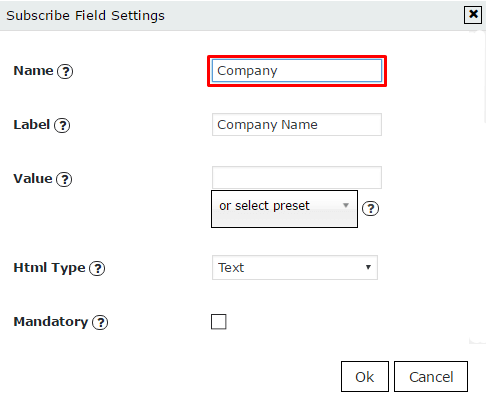Click the 'Label' field label
Viewport: 487px width, 405px height.
click(x=32, y=125)
